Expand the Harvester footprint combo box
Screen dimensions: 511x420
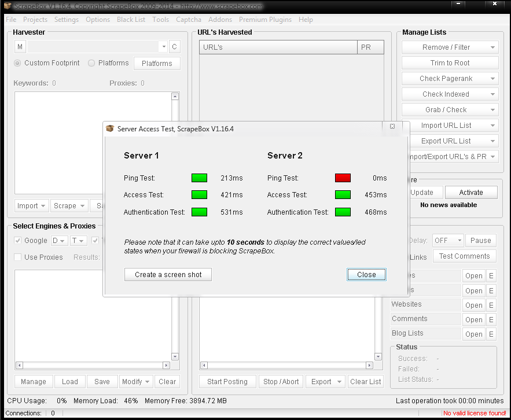[x=164, y=47]
